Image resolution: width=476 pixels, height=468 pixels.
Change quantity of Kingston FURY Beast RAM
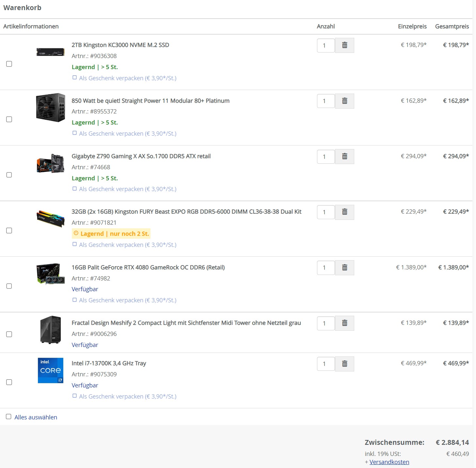point(326,212)
